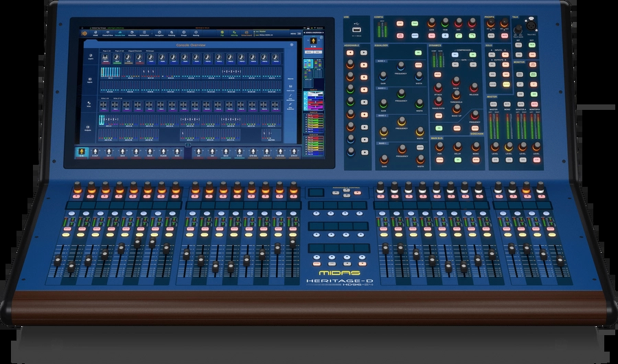Toggle the EQUALISER ON button
Image resolution: width=618 pixels, height=364 pixels.
[x=418, y=53]
